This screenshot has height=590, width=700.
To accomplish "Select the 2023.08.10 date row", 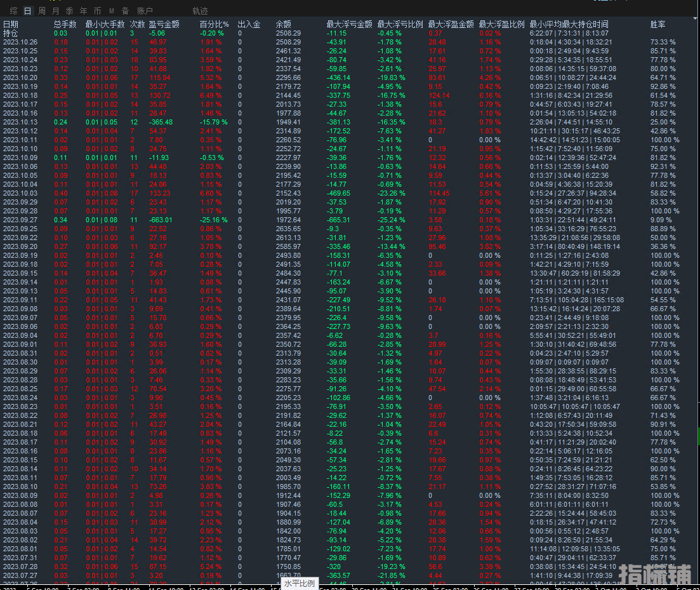I will click(20, 487).
